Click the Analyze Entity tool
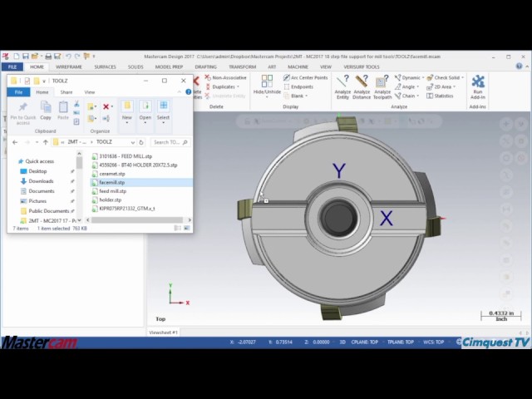 (x=342, y=86)
